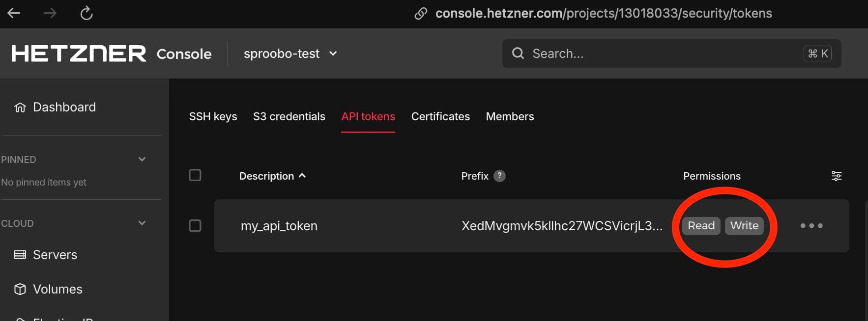Image resolution: width=868 pixels, height=321 pixels.
Task: Click the XedMvgmvk5kllhc27WCSVicrjL3... prefix
Action: point(562,226)
